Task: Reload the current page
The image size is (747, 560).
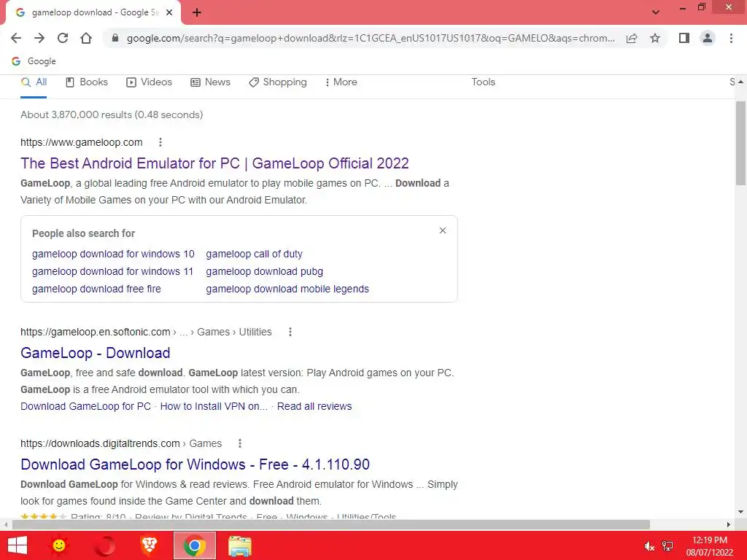Action: [x=63, y=38]
